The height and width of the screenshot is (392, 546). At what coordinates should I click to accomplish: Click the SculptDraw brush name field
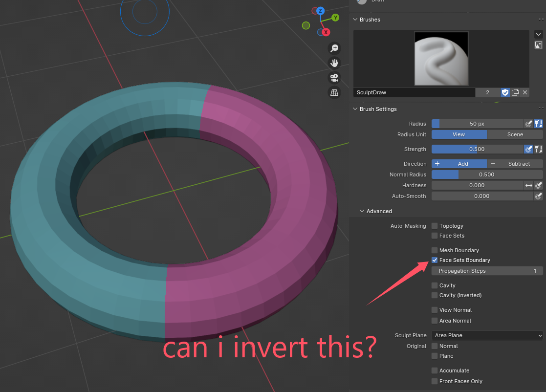point(415,92)
